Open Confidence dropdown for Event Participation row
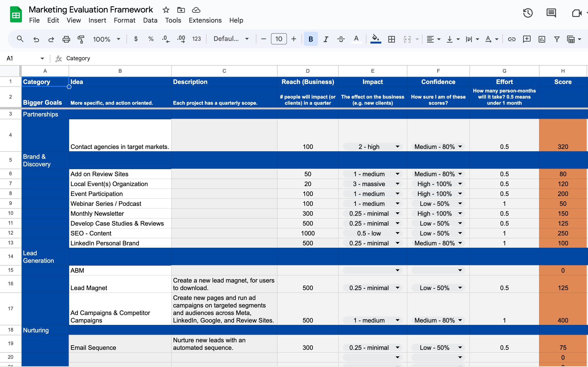 coord(460,194)
